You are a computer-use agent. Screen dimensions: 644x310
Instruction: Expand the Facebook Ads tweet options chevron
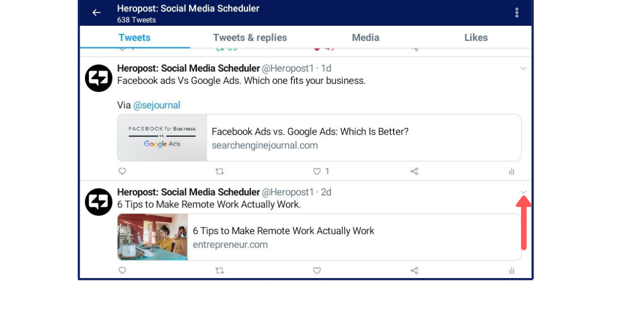[524, 68]
